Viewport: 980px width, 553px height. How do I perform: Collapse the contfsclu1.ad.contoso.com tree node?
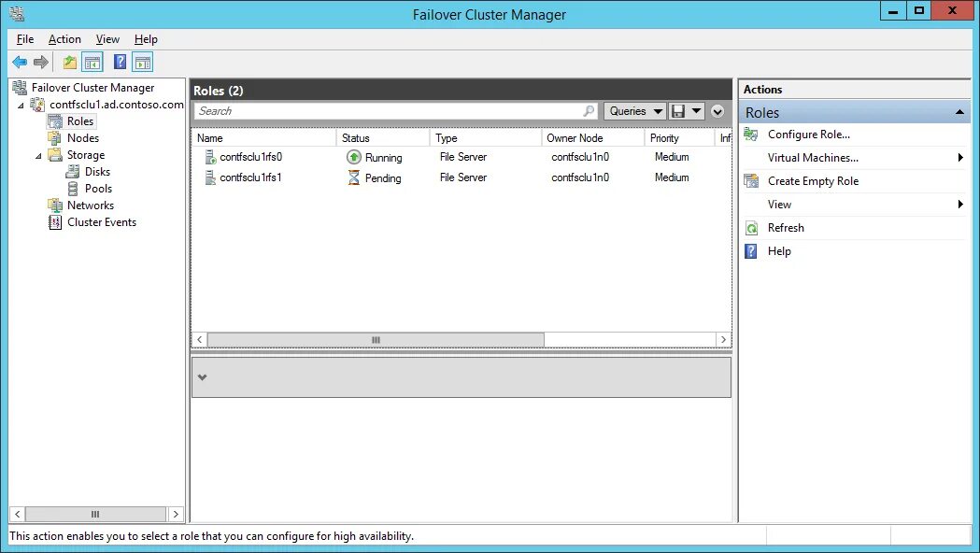point(21,105)
